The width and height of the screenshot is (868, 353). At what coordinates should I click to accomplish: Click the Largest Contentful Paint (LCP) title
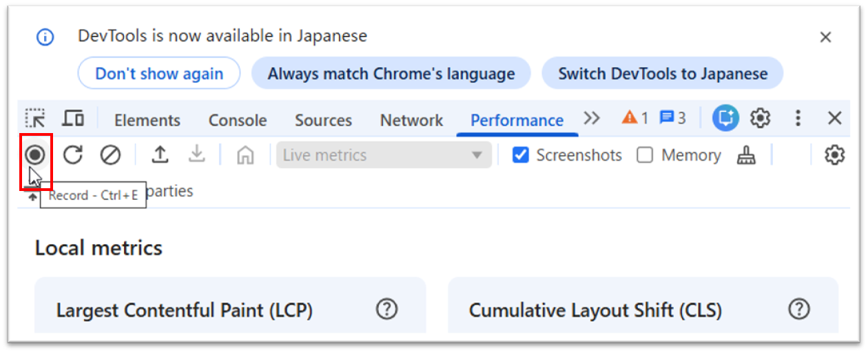pyautogui.click(x=185, y=311)
